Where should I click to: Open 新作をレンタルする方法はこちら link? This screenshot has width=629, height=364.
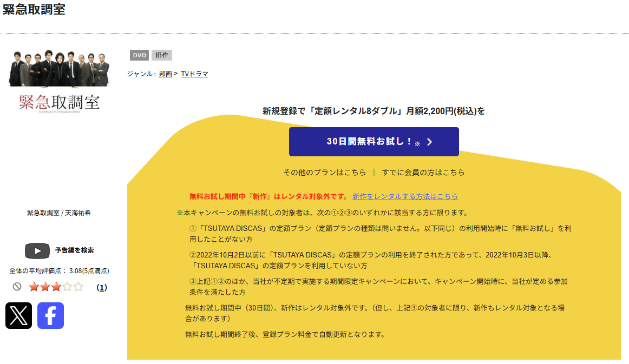[405, 196]
